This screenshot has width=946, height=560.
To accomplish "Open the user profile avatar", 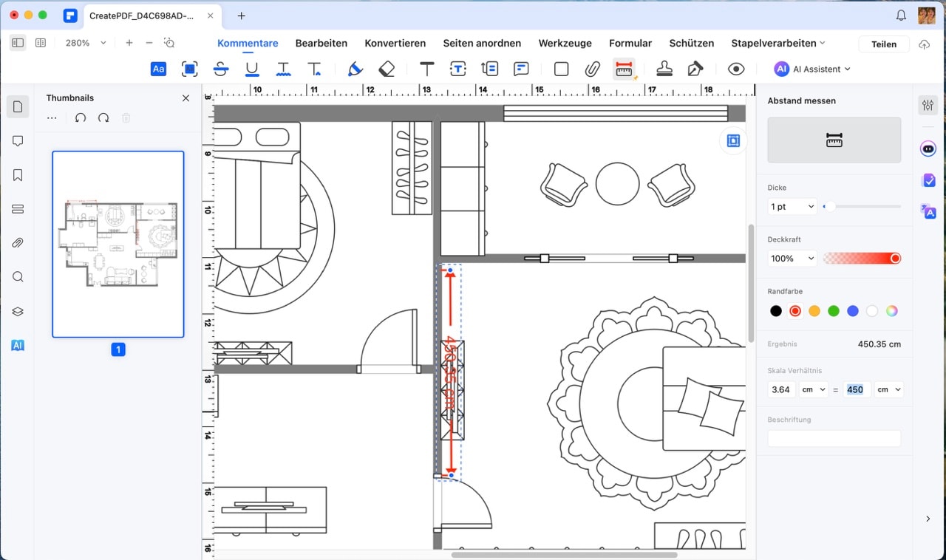I will pyautogui.click(x=927, y=15).
